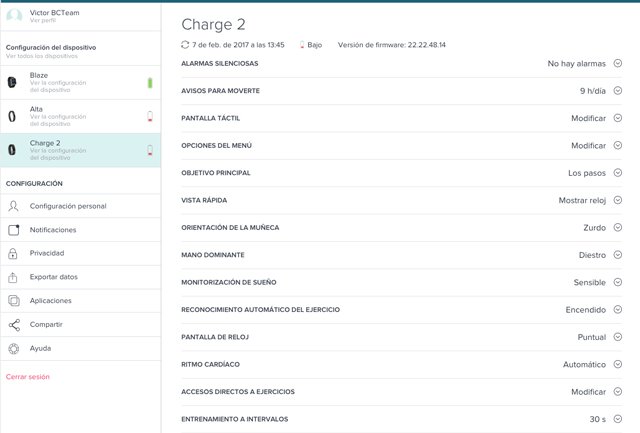Click the 30 s interval value
This screenshot has width=640, height=433.
pyautogui.click(x=598, y=419)
